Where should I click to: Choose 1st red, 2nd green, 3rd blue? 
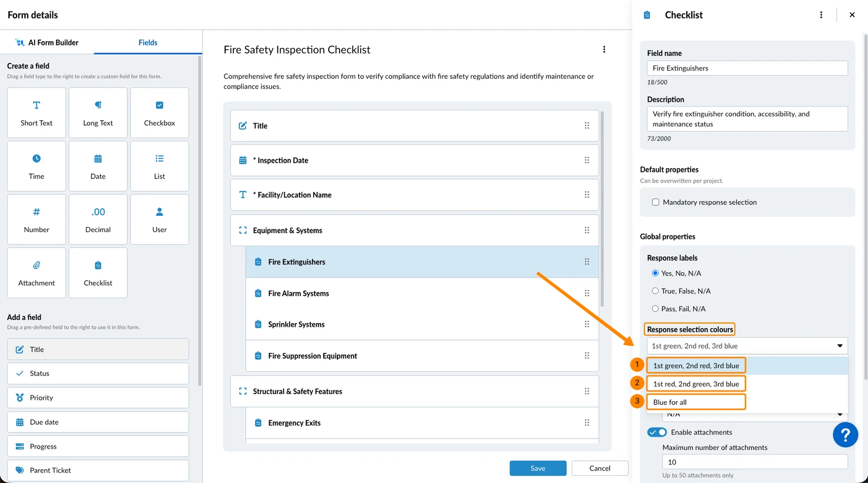tap(696, 384)
